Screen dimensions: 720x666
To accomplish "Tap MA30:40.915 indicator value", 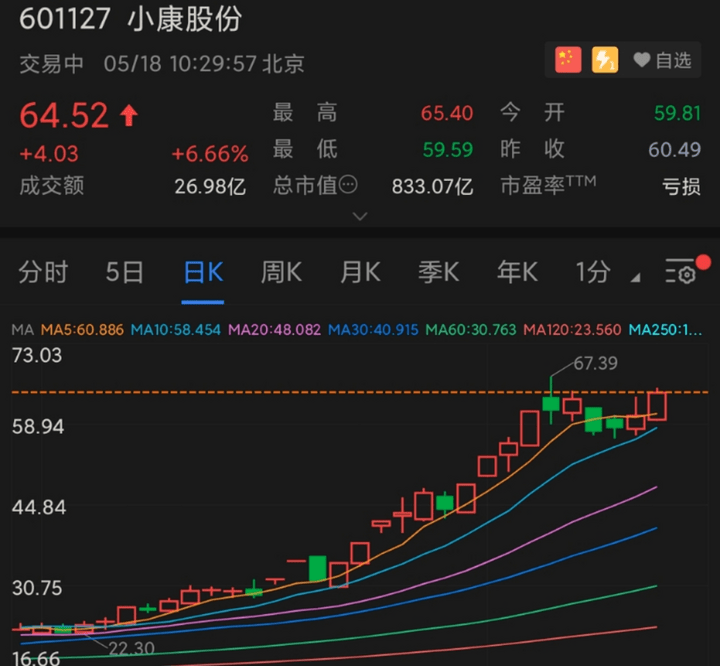I will 373,329.
